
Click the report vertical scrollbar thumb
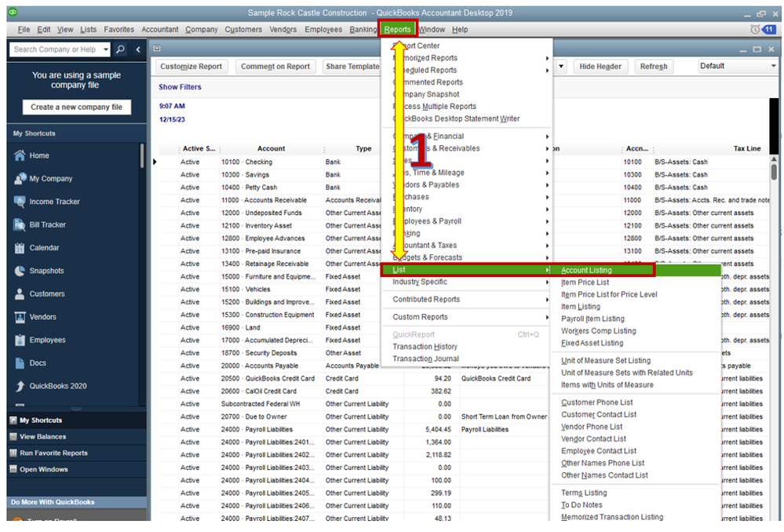pos(774,171)
